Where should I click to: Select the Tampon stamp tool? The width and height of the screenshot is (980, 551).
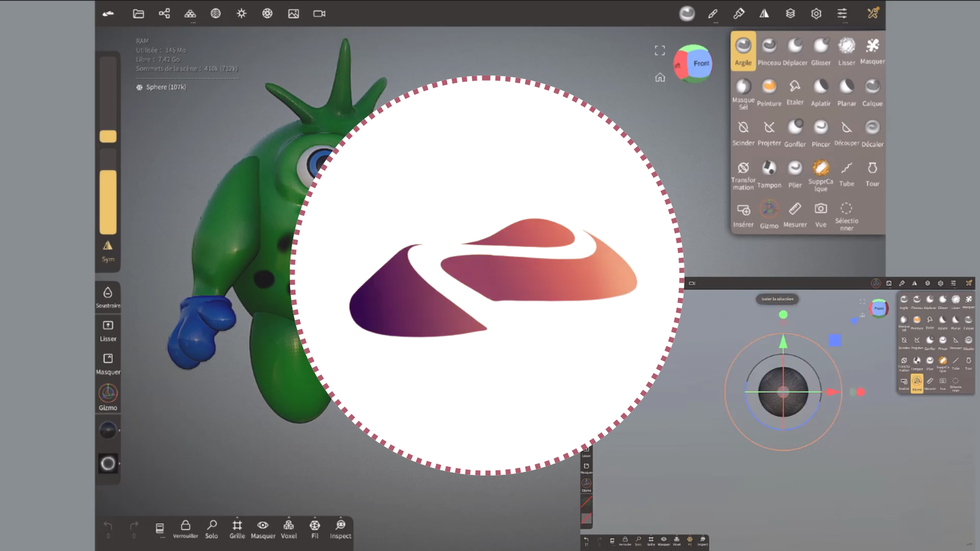(x=769, y=174)
